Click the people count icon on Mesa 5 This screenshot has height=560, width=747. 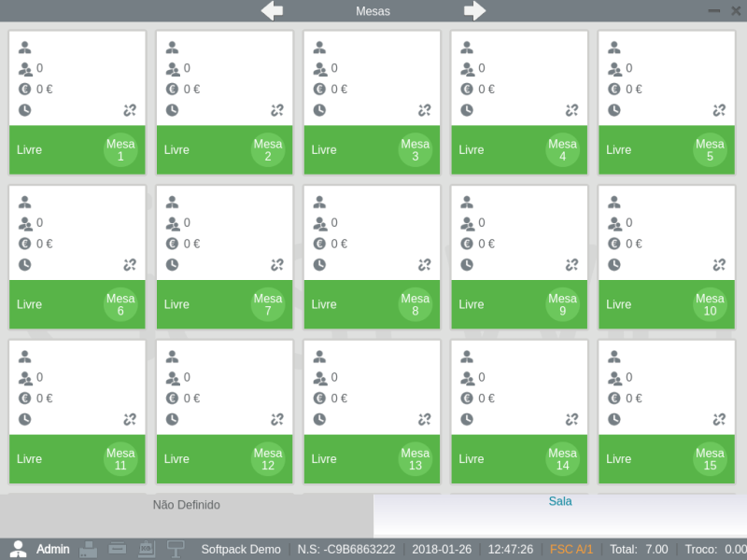pos(614,69)
